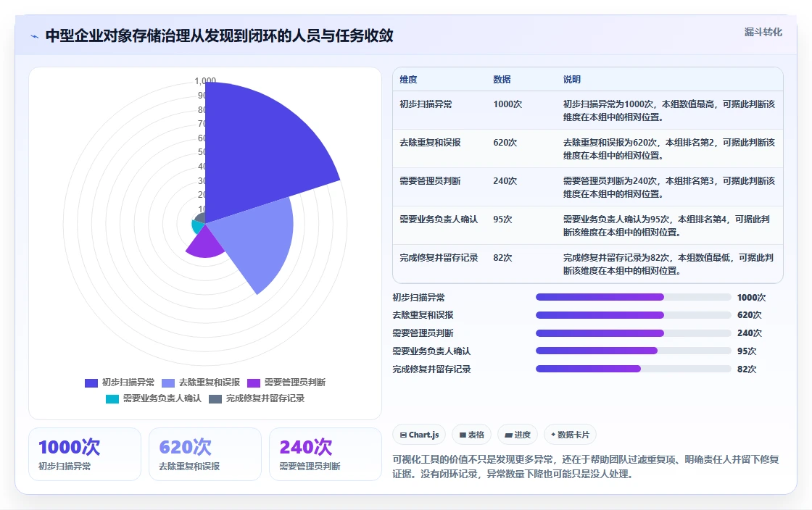This screenshot has width=812, height=510.
Task: Click the 需要业务负责人确认 table row name
Action: coord(439,220)
